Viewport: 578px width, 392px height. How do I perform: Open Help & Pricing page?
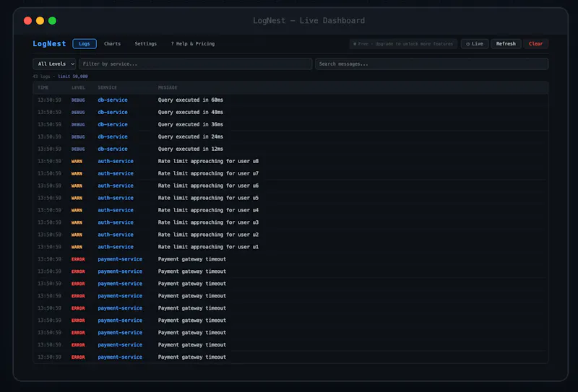tap(192, 43)
